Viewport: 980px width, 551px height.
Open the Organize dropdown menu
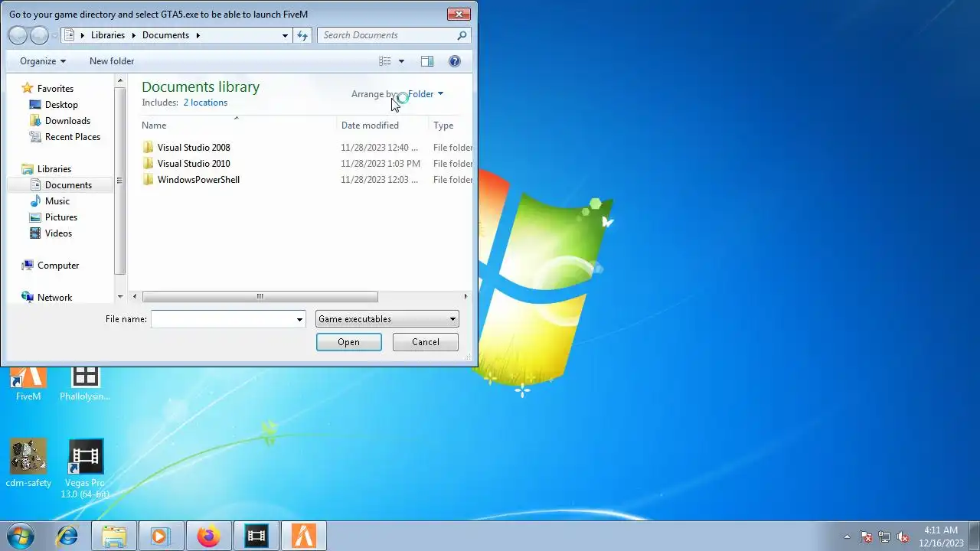point(43,61)
